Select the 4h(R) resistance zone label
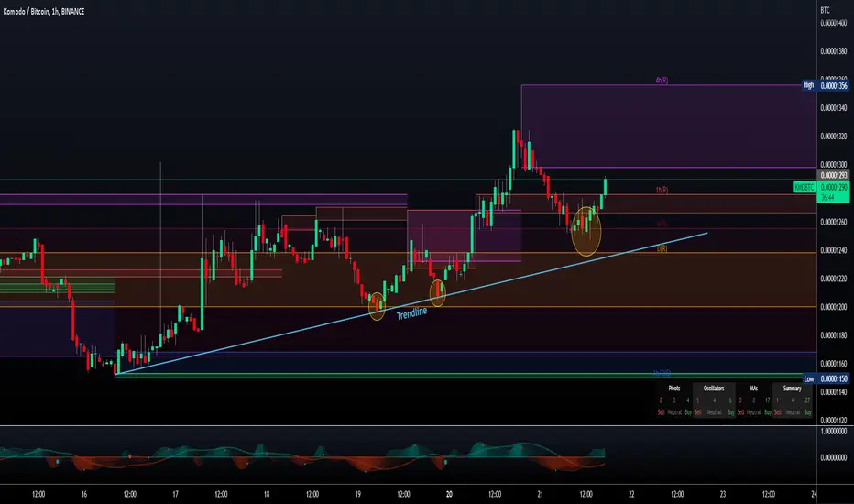The image size is (854, 504). click(662, 81)
